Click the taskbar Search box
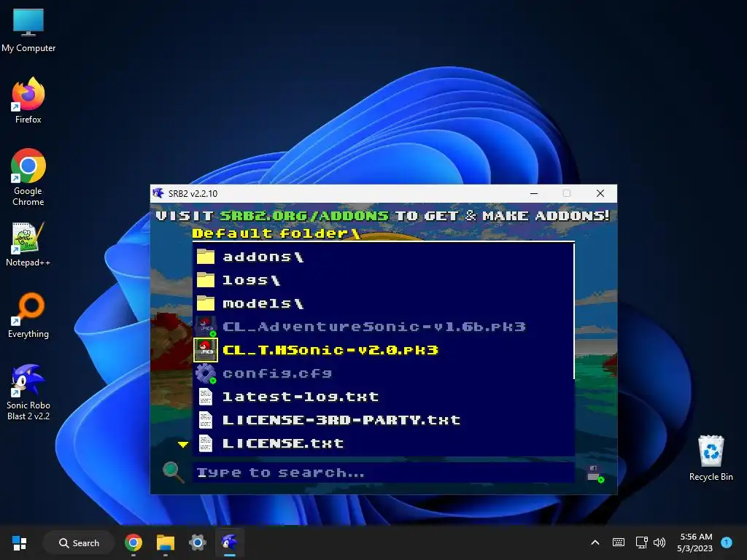 pyautogui.click(x=79, y=542)
